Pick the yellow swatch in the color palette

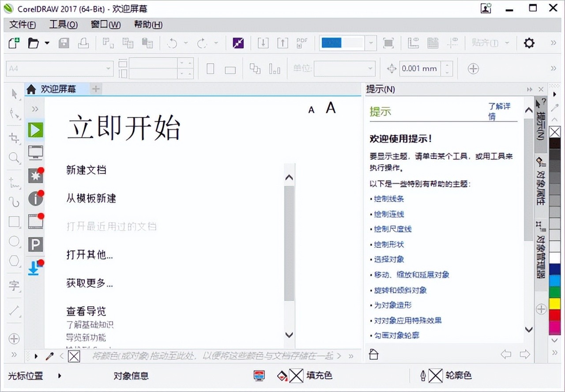coord(555,304)
